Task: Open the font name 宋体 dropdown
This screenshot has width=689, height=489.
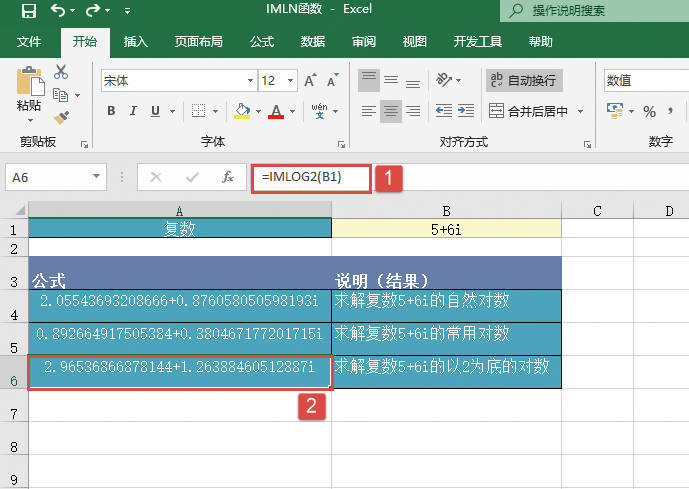Action: click(x=249, y=81)
